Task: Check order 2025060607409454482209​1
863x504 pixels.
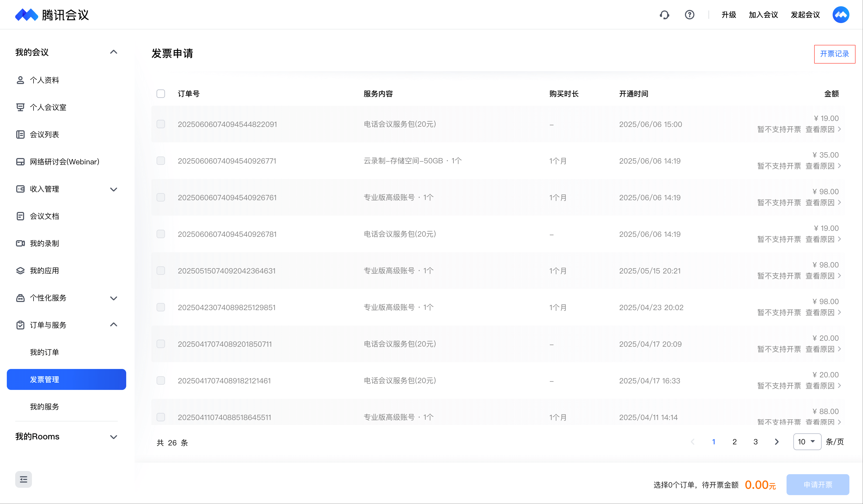Action: 161,124
